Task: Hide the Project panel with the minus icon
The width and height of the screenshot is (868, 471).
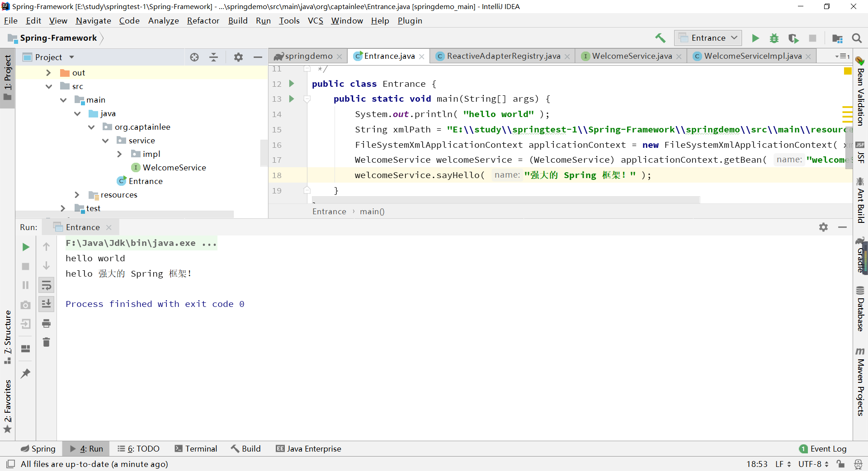Action: click(258, 57)
